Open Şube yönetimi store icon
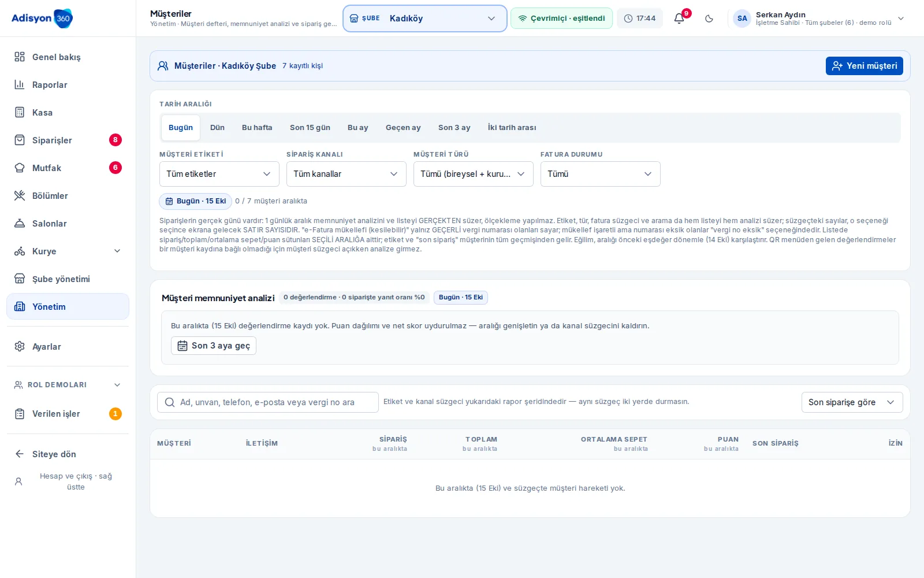 (x=20, y=279)
